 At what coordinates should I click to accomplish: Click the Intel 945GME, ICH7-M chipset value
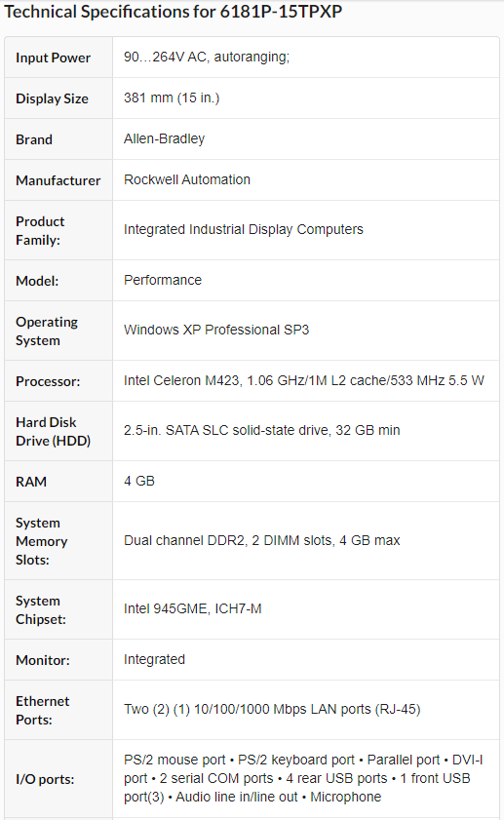pyautogui.click(x=192, y=608)
